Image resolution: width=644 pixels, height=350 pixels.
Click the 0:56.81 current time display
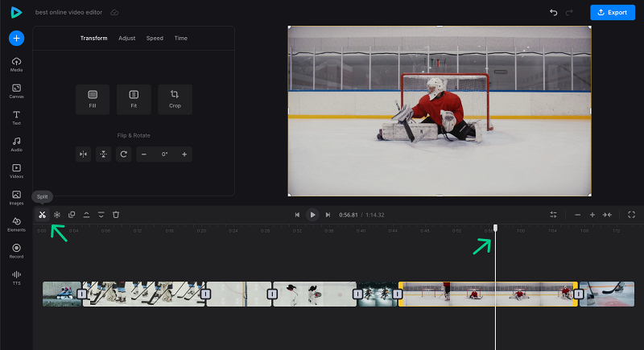coord(349,215)
